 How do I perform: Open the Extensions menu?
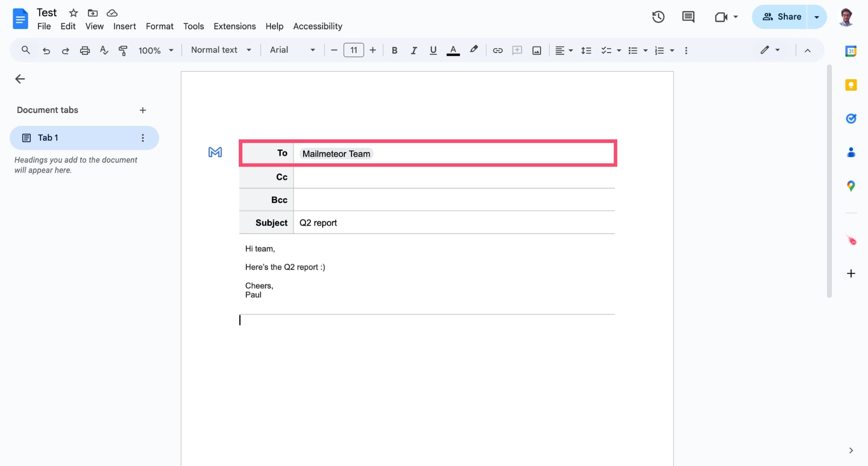(x=234, y=26)
